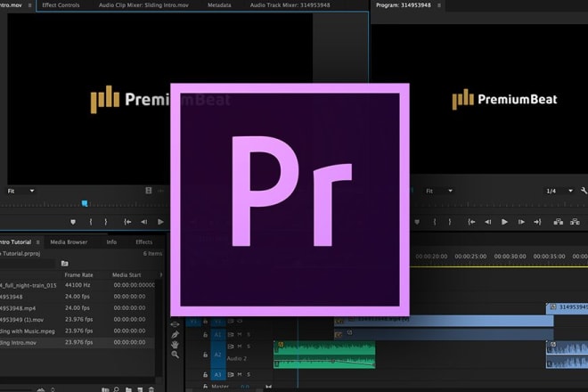The image size is (588, 392).
Task: Play the sequence in the Program monitor
Action: click(505, 222)
